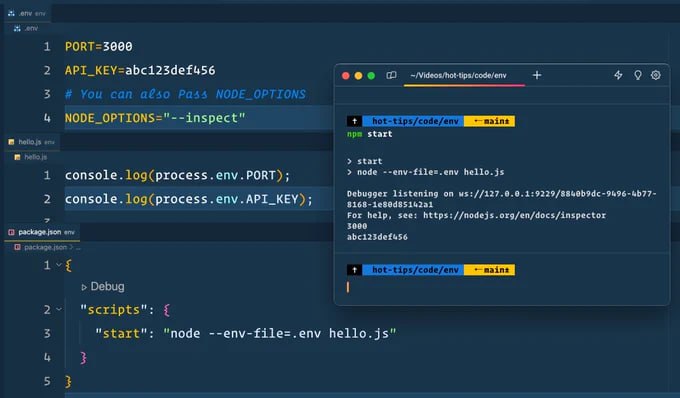Open terminal settings gear icon

(656, 75)
